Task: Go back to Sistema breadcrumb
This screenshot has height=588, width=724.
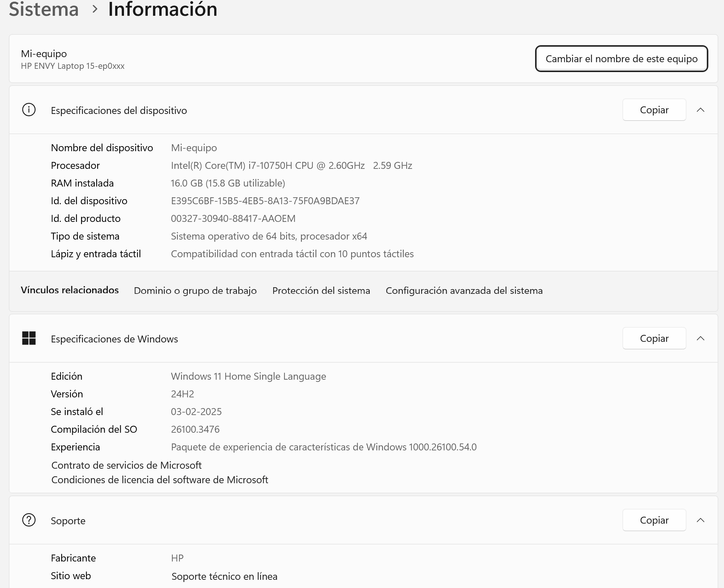Action: (44, 9)
